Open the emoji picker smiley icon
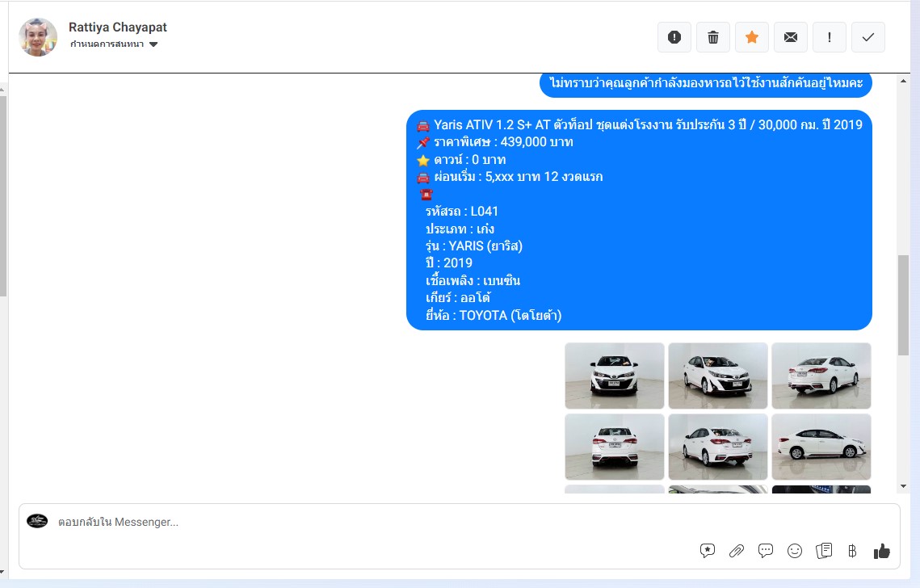 pyautogui.click(x=795, y=551)
